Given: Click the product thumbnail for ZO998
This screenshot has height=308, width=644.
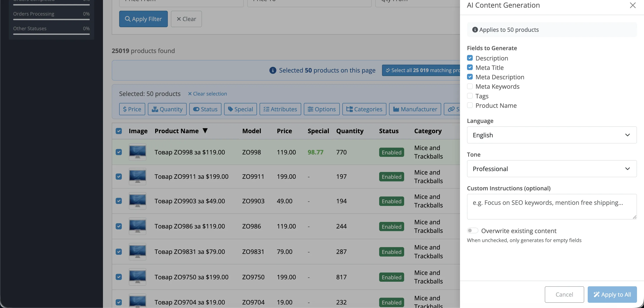Looking at the screenshot, I should tap(138, 152).
